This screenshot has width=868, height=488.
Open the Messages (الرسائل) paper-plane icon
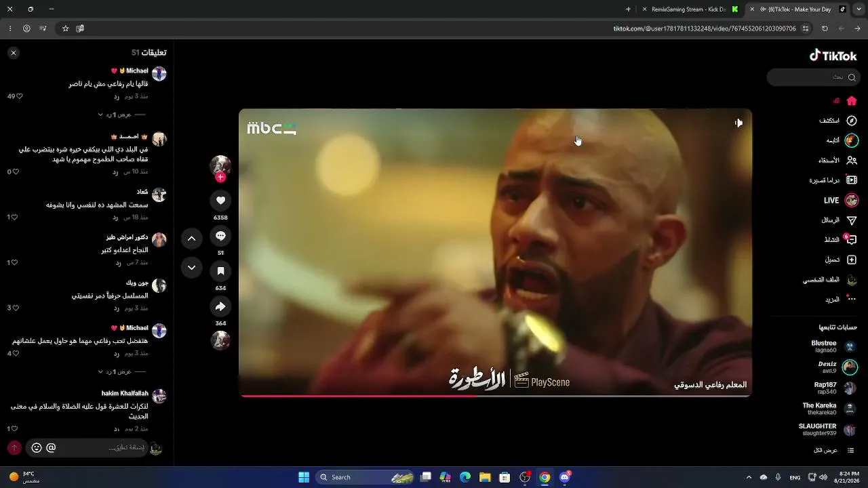coord(852,220)
